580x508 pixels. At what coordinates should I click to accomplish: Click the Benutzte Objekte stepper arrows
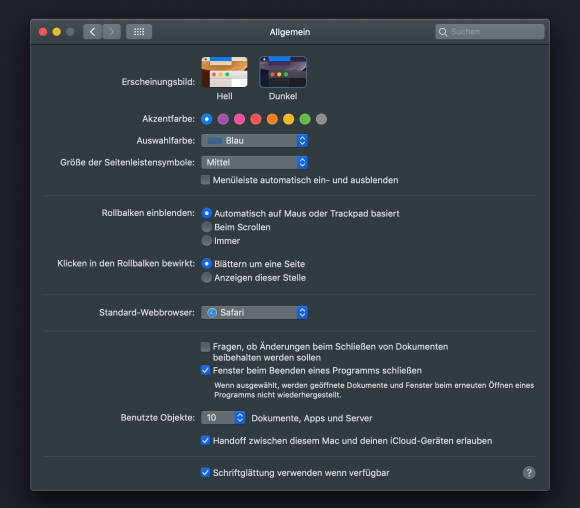[240, 418]
